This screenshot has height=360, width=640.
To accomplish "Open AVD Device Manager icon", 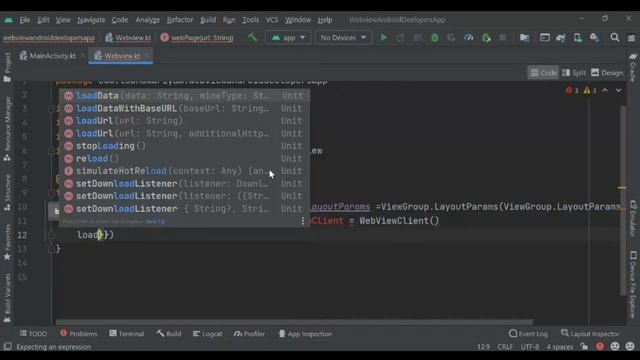I will [578, 38].
